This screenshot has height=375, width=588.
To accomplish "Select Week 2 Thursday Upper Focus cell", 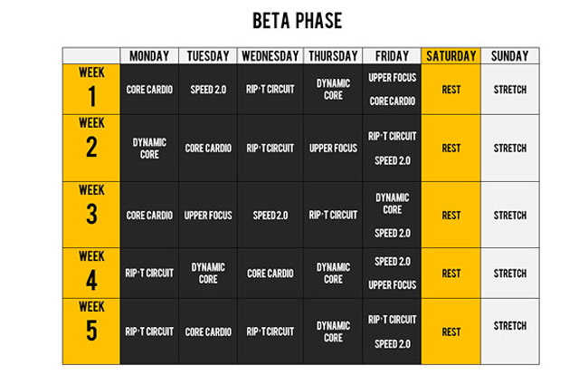I will point(333,149).
